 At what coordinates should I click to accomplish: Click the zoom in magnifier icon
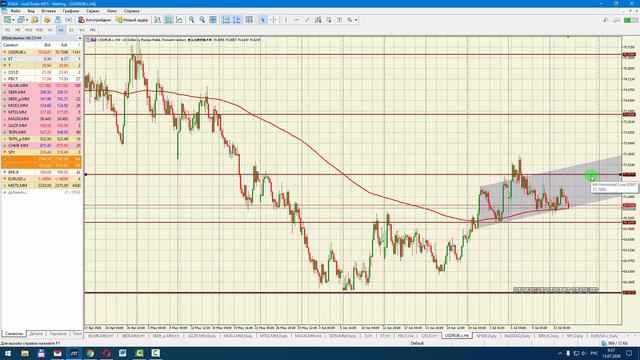point(191,20)
